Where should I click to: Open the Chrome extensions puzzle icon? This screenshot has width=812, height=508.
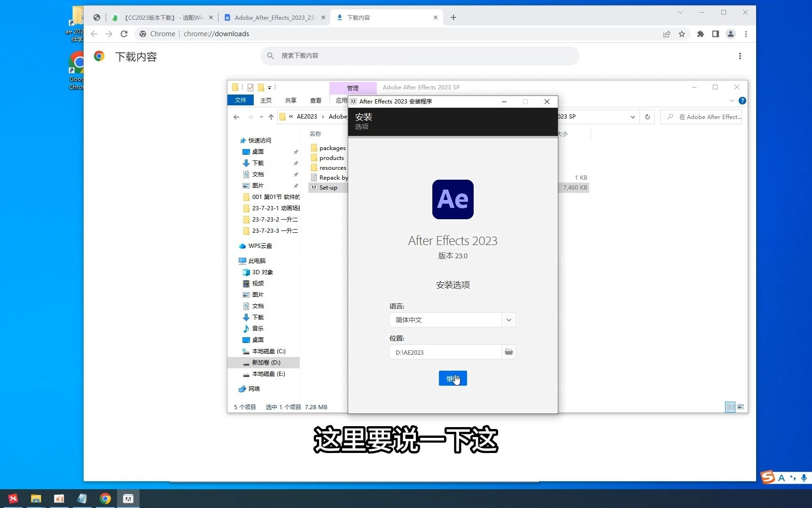tap(701, 34)
